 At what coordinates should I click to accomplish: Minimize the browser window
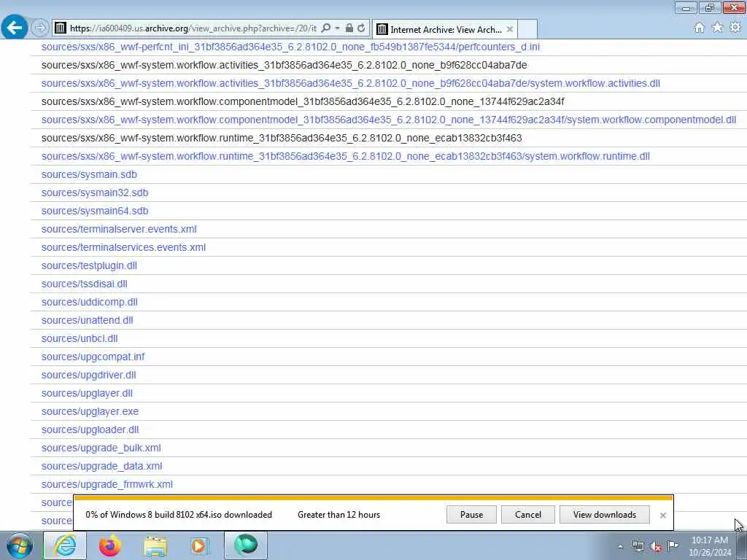pyautogui.click(x=686, y=7)
